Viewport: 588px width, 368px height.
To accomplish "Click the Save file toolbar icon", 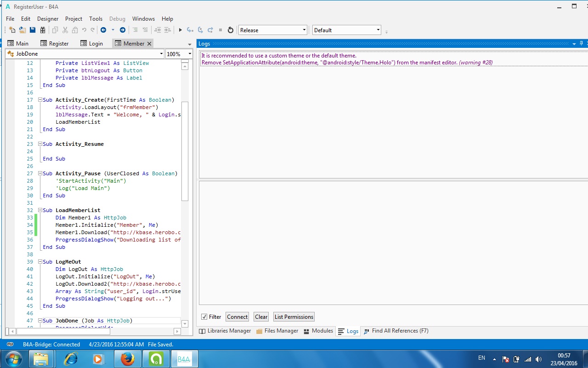I will tap(33, 30).
